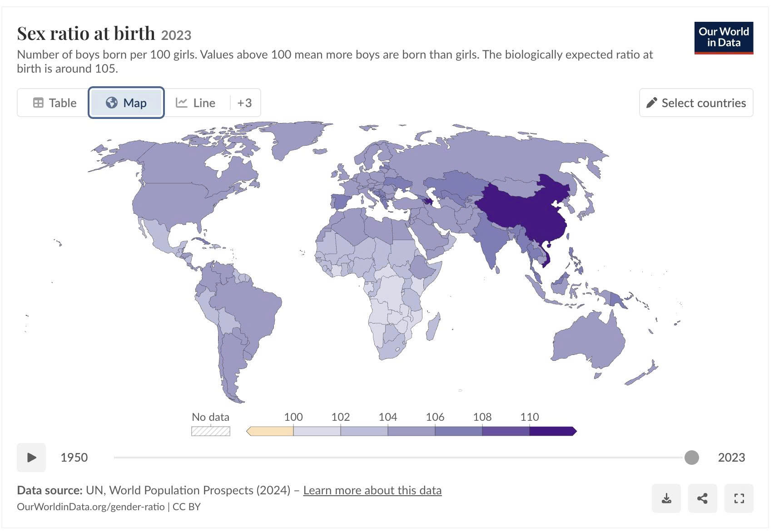Click the Our World in Data logo

click(724, 38)
